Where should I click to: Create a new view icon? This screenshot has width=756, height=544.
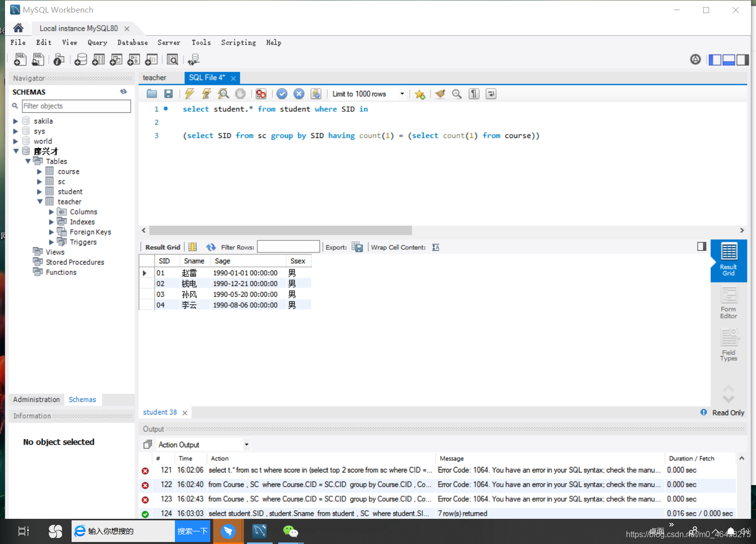point(116,59)
